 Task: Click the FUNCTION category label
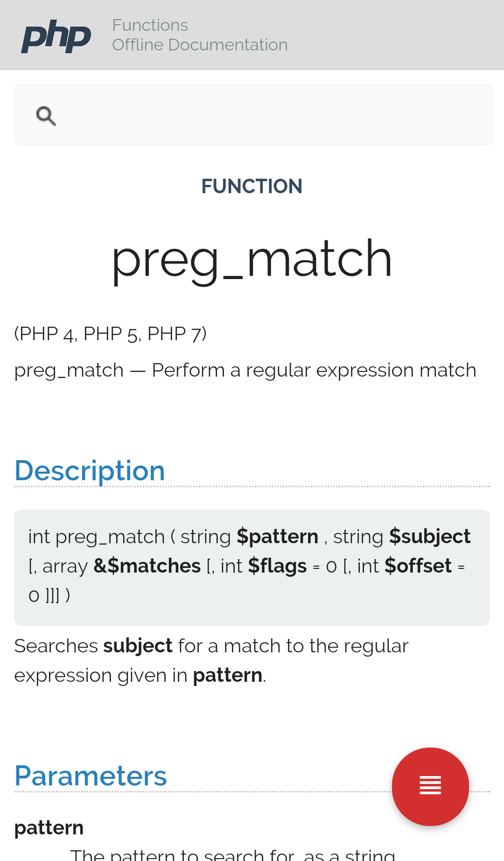[252, 186]
